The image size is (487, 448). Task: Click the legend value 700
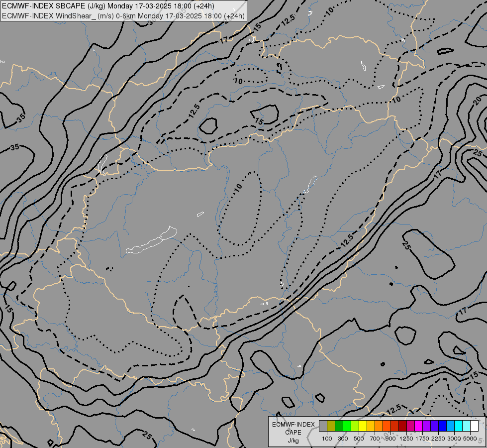pos(375,439)
